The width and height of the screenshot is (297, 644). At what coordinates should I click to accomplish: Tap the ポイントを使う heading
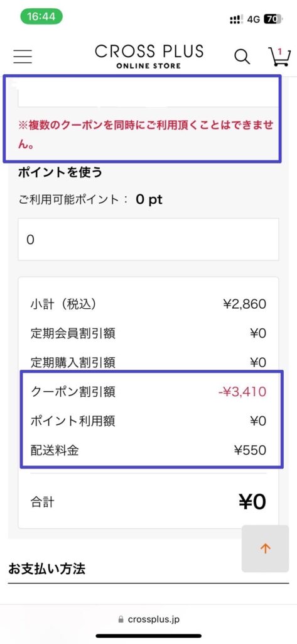pos(60,172)
